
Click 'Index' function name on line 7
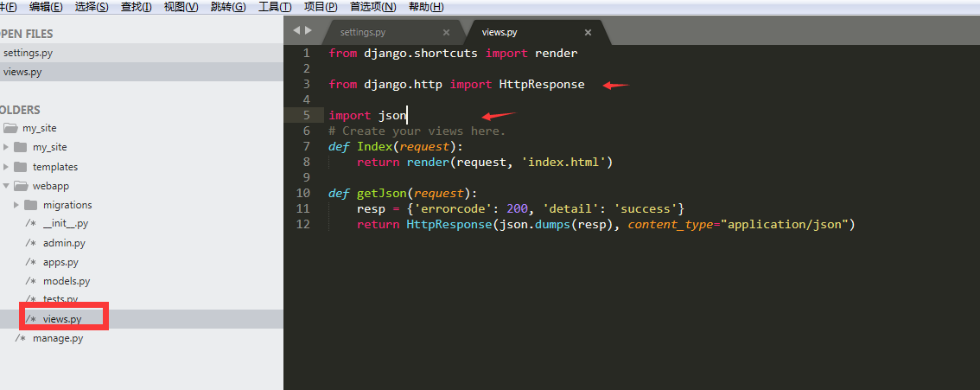[374, 146]
